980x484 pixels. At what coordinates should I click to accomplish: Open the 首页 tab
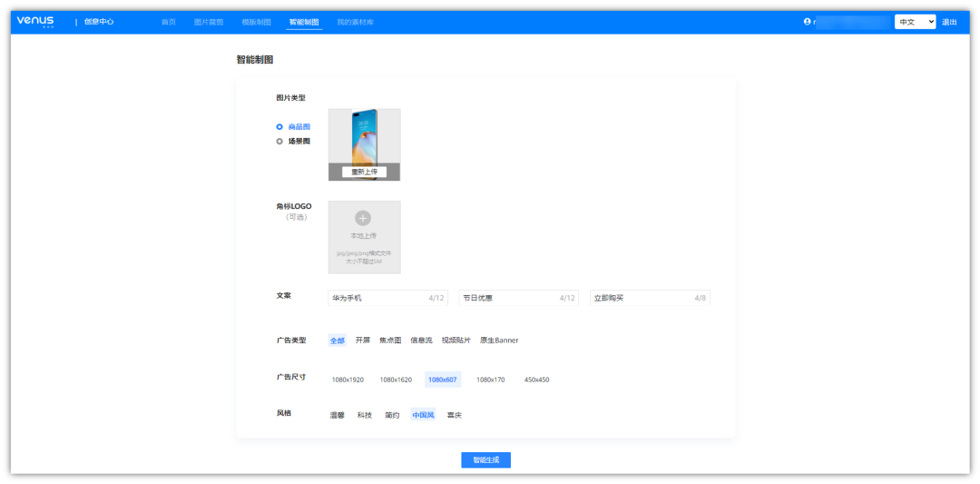pyautogui.click(x=169, y=22)
